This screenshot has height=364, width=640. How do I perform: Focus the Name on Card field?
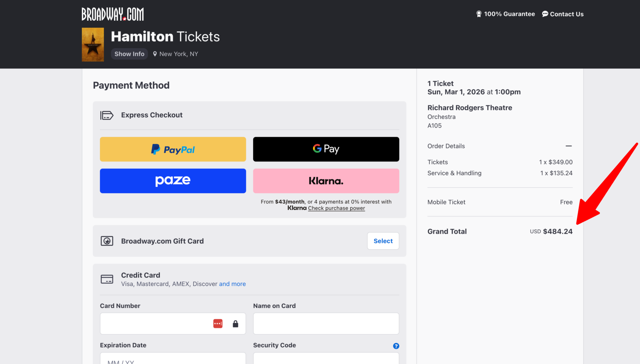coord(326,324)
